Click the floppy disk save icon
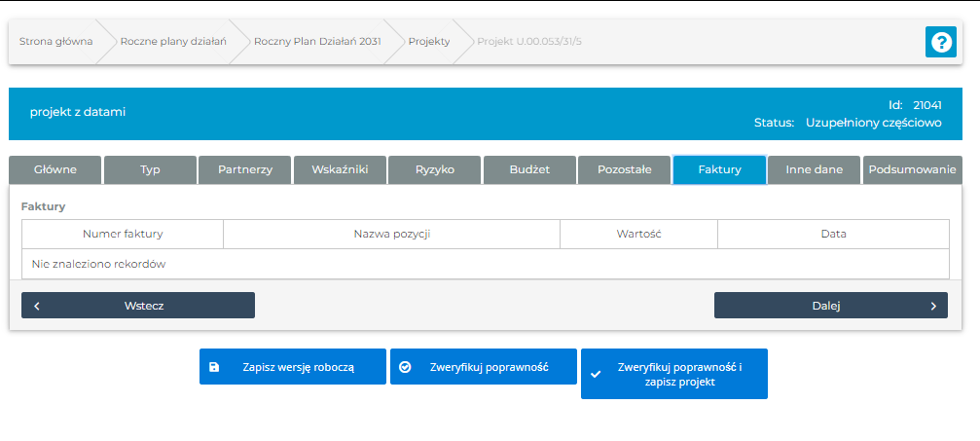Viewport: 980px width, 441px height. pos(213,367)
